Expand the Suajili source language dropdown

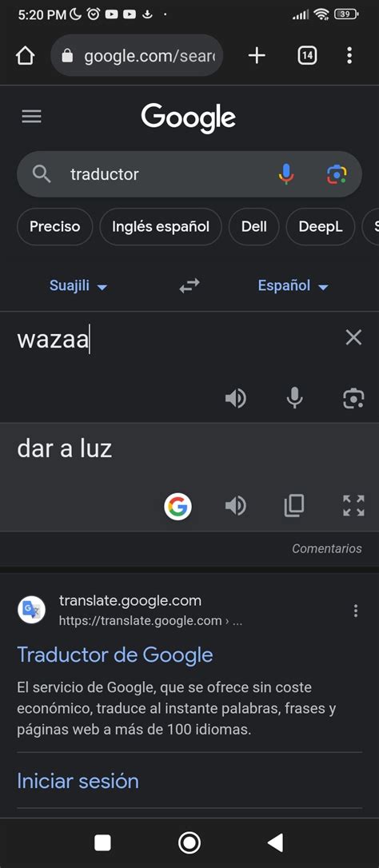click(x=78, y=285)
